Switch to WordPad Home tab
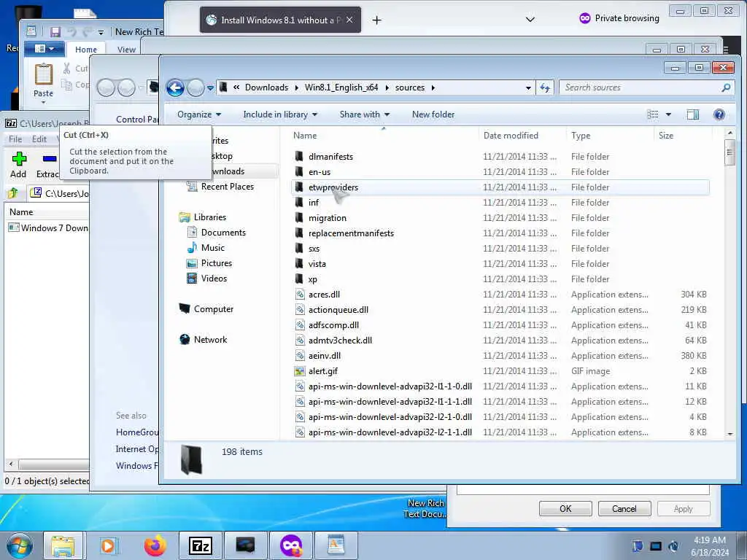 pyautogui.click(x=86, y=50)
